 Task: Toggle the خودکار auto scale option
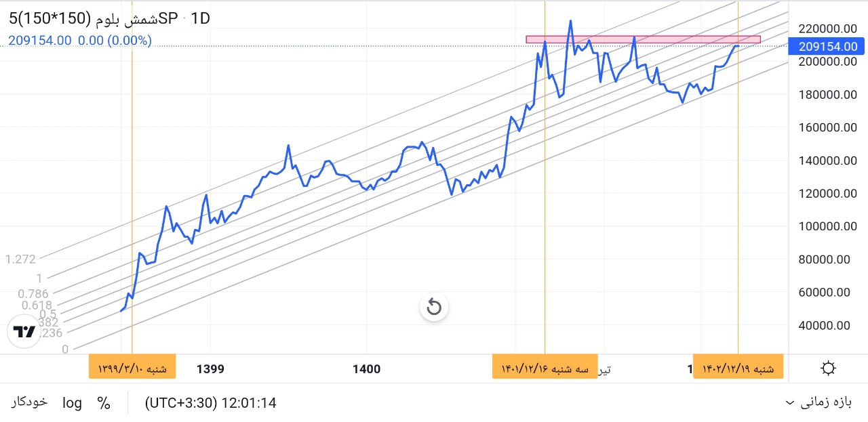point(29,402)
